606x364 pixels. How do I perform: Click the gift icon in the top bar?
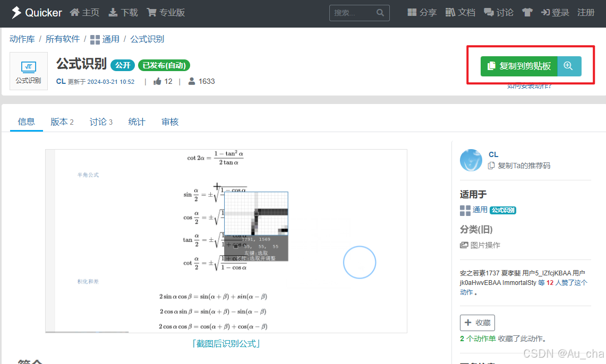click(527, 12)
